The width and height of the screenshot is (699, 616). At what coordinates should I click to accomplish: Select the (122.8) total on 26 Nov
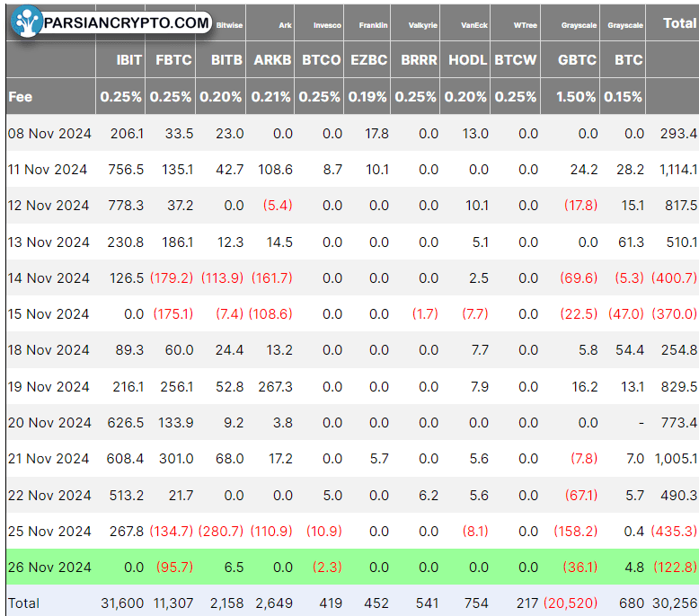tap(675, 567)
